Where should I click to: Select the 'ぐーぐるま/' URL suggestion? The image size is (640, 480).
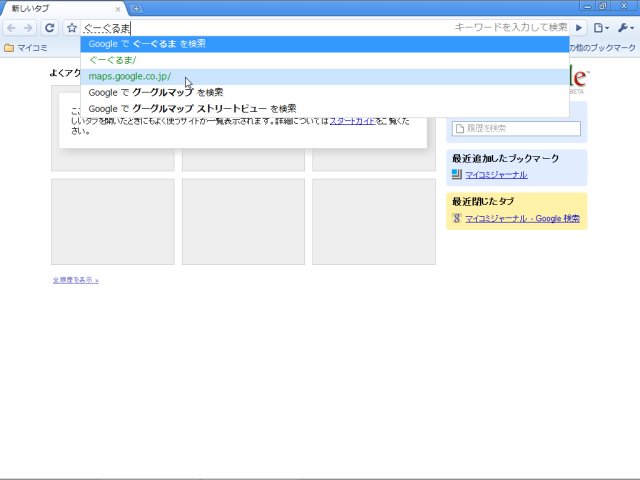[324, 60]
